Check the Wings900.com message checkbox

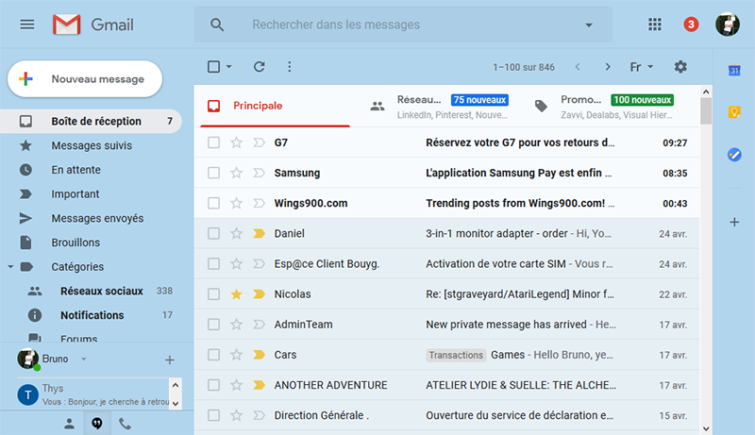[x=214, y=203]
